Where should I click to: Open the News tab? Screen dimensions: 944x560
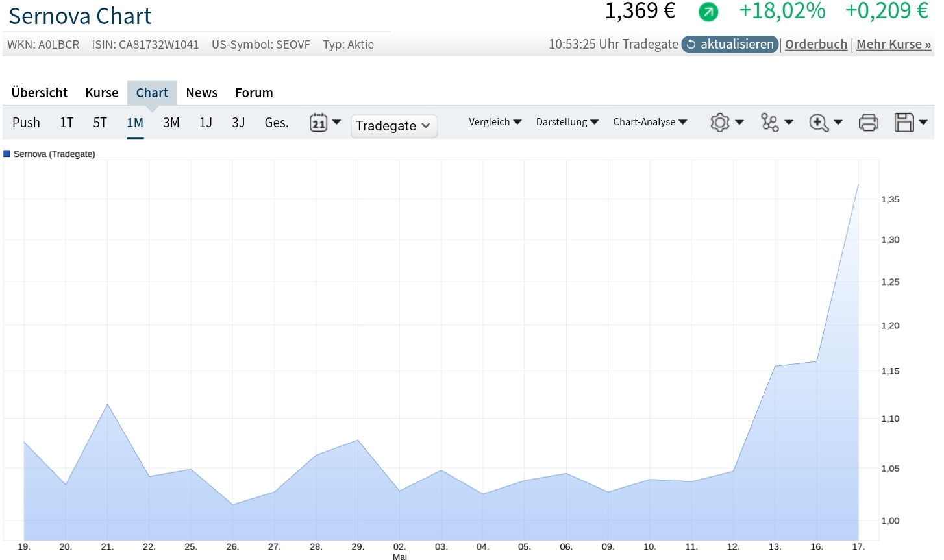coord(202,93)
